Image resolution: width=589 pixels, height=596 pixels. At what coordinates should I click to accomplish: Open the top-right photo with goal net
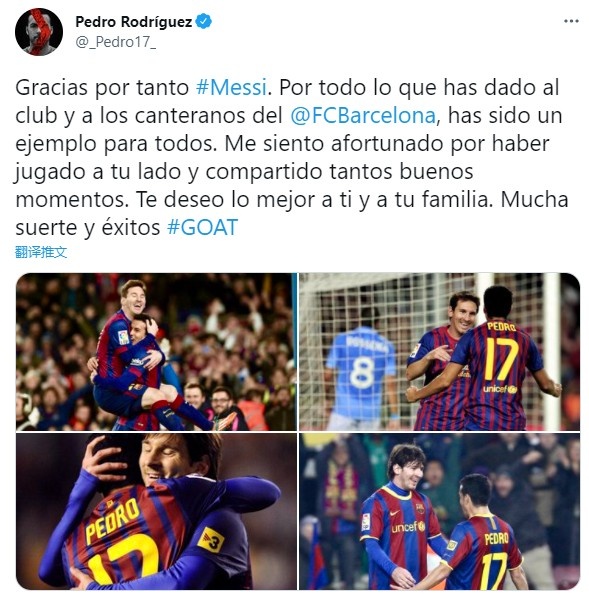(440, 352)
